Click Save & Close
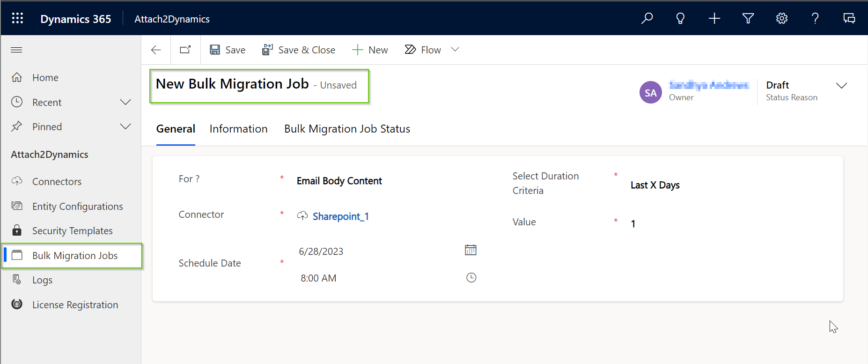This screenshot has height=364, width=868. 299,50
